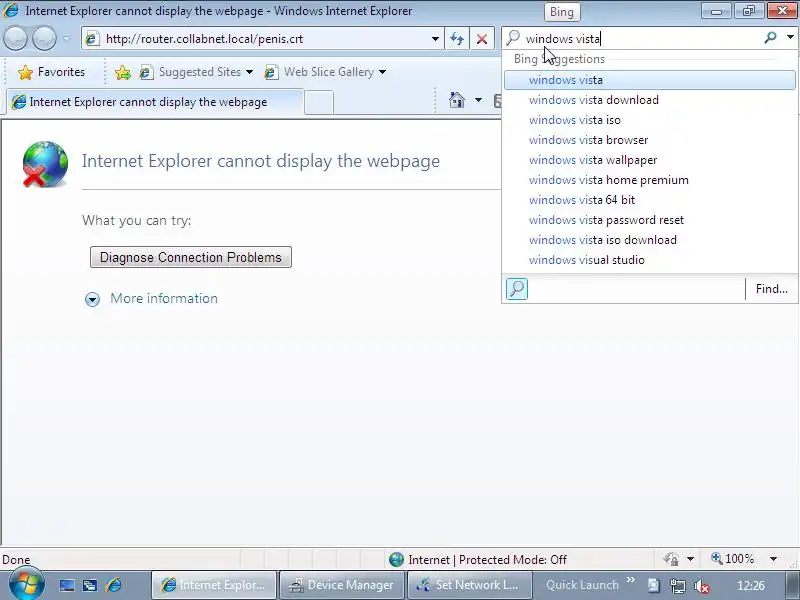This screenshot has width=800, height=600.
Task: Open the zoom level dropdown arrow
Action: (773, 559)
